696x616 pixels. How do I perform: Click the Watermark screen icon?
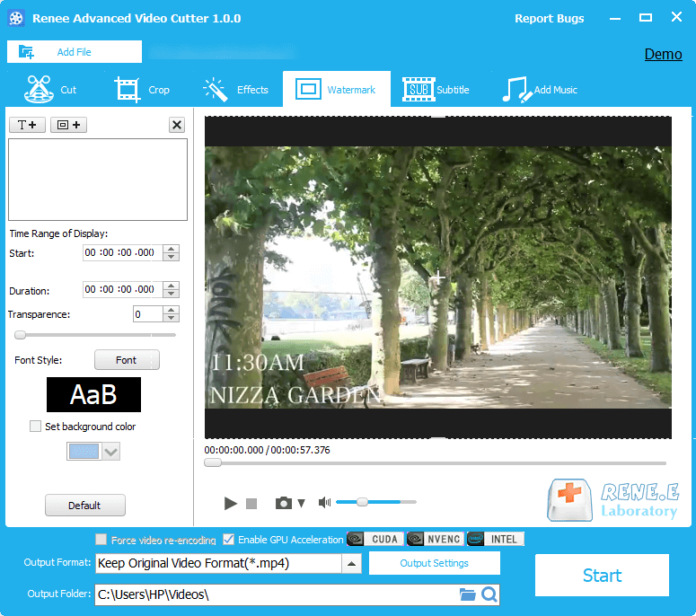tap(309, 89)
